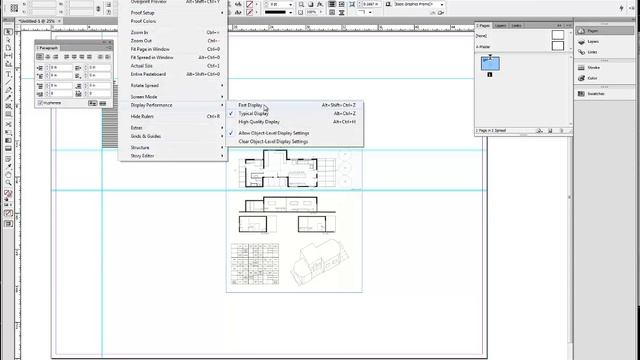
Task: Click the left indent field in Paragraph panel
Action: 61,67
